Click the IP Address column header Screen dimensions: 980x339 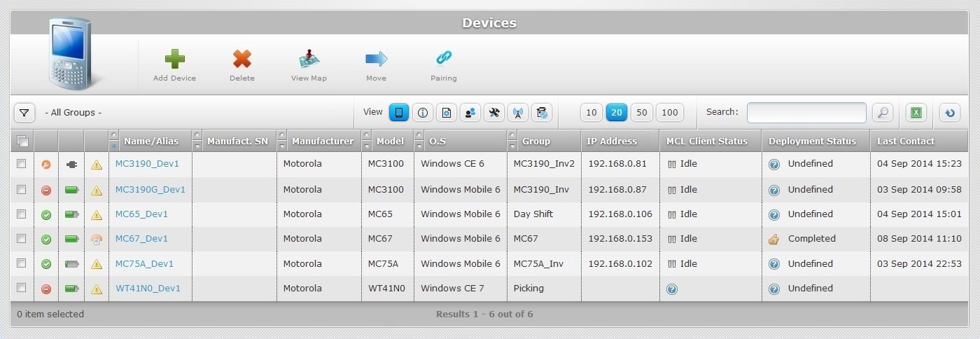(612, 141)
